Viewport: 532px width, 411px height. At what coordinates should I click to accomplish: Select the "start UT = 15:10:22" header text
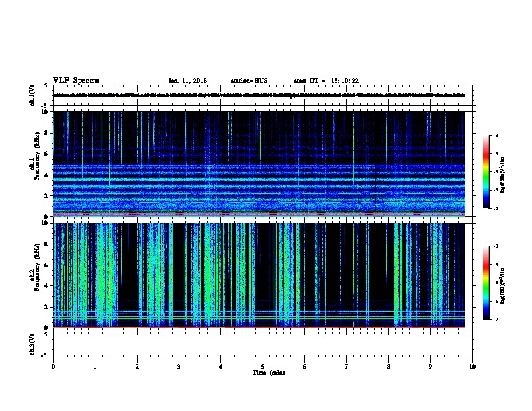(326, 81)
